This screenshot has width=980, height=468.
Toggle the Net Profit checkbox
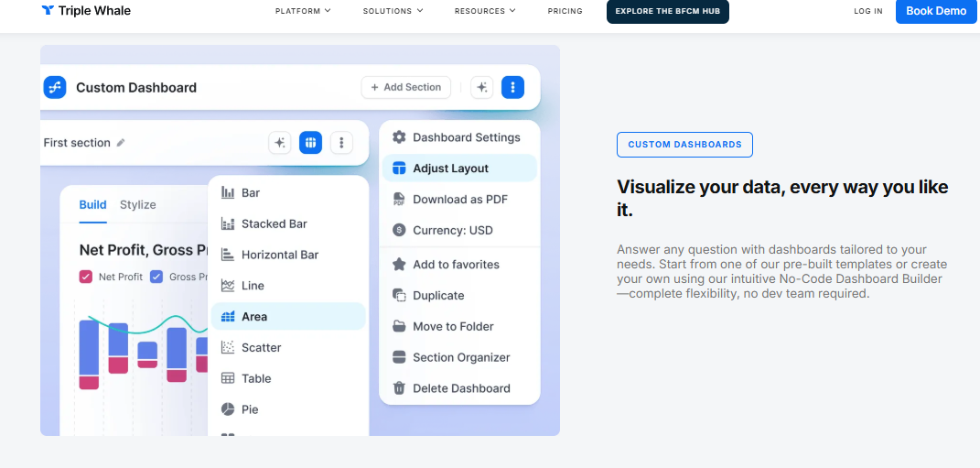click(86, 277)
